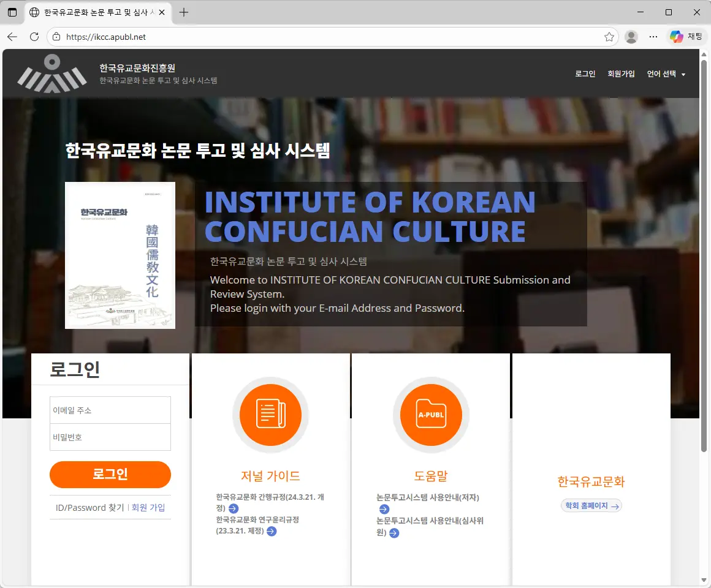
Task: Select the 한국유교문화 논문 투고 browser tab
Action: [98, 12]
